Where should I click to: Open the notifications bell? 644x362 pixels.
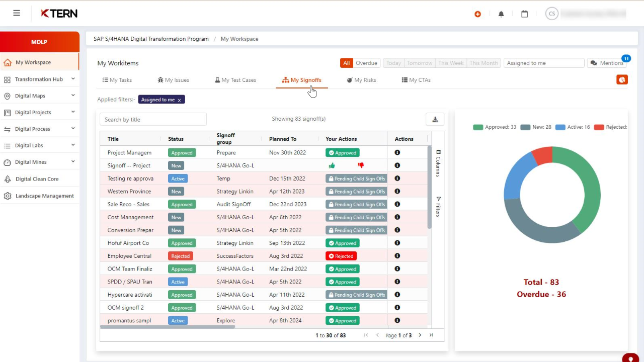point(501,14)
